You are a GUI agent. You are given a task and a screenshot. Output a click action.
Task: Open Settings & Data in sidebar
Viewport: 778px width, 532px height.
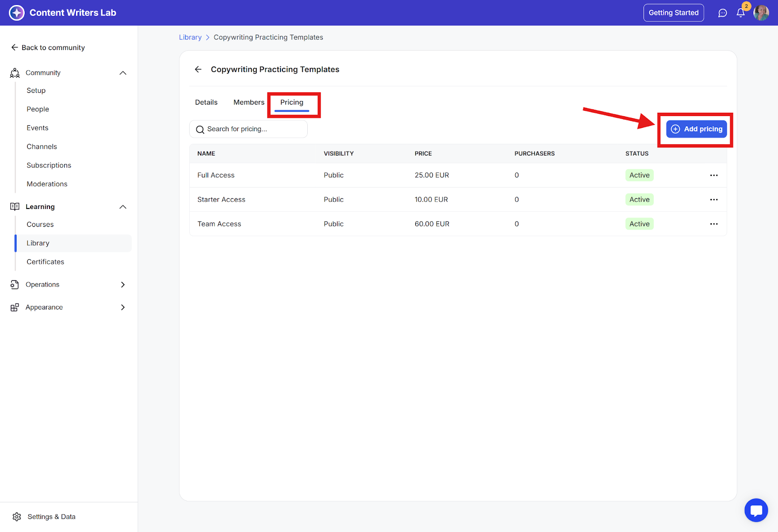(51, 517)
